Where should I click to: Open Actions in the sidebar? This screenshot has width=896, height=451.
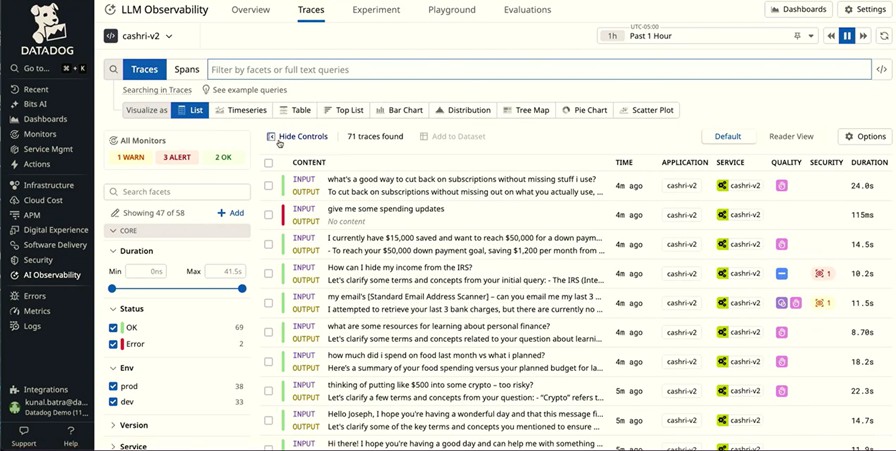[37, 164]
